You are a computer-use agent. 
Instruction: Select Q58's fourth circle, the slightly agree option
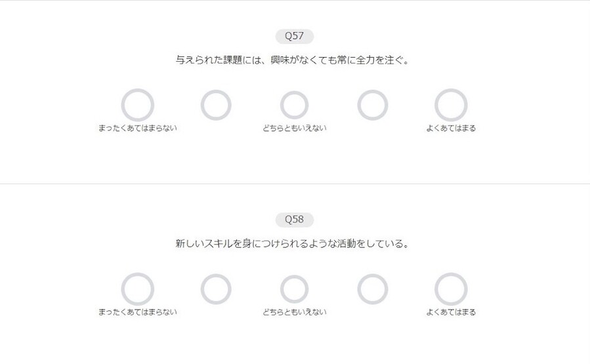coord(373,289)
